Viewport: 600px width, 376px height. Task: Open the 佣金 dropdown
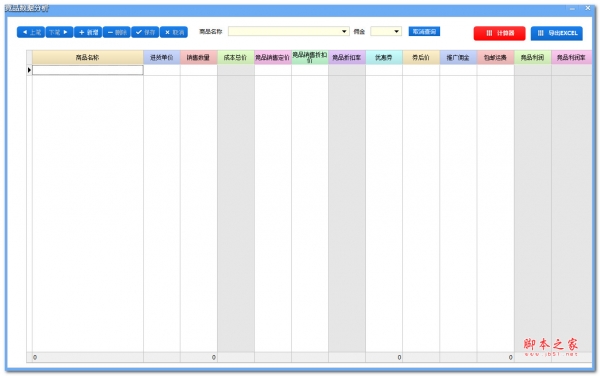click(x=396, y=31)
